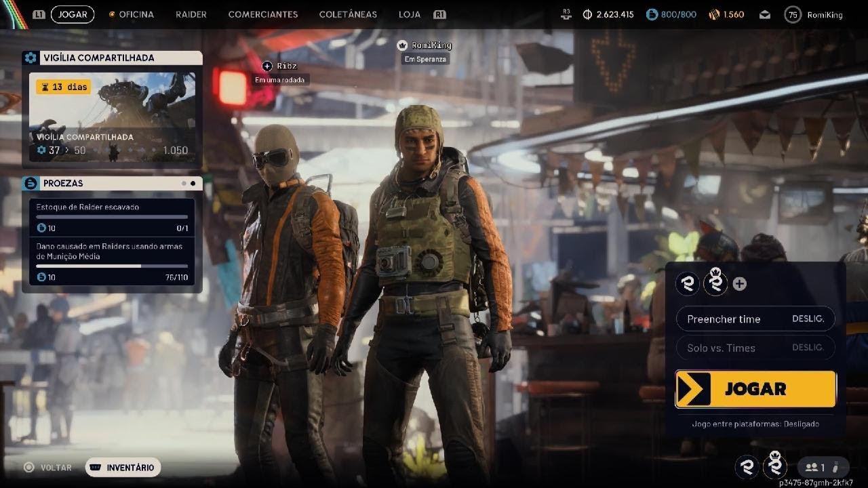Click the level 75 player badge
The width and height of the screenshot is (868, 488).
pos(792,14)
